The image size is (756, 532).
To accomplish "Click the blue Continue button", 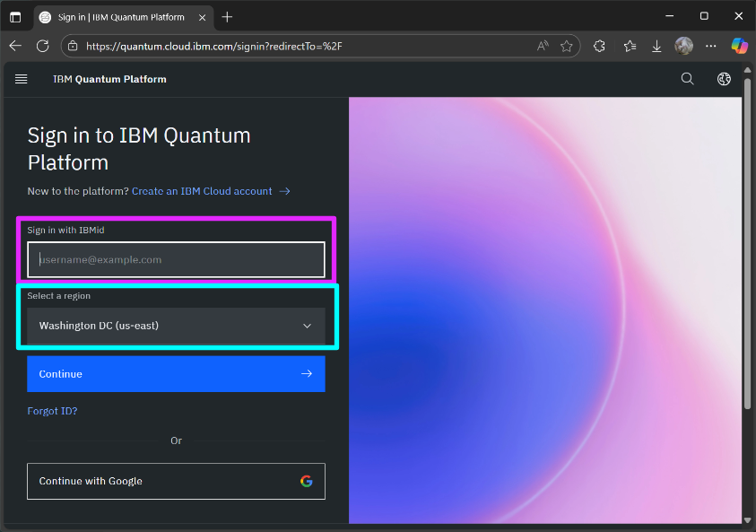I will 176,374.
